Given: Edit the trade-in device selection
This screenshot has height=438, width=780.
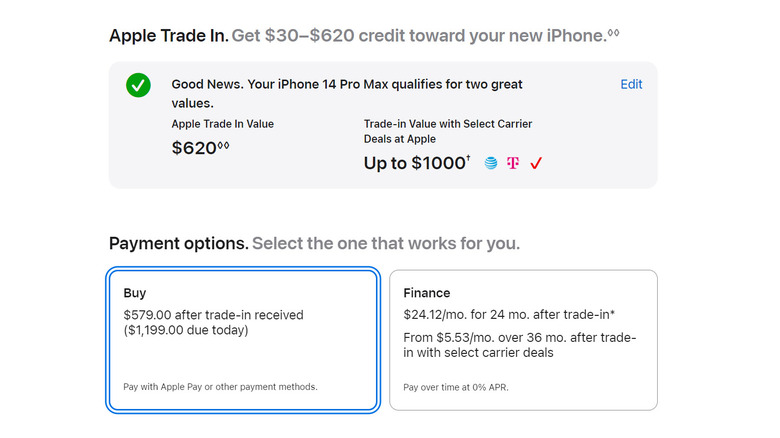Looking at the screenshot, I should (631, 84).
